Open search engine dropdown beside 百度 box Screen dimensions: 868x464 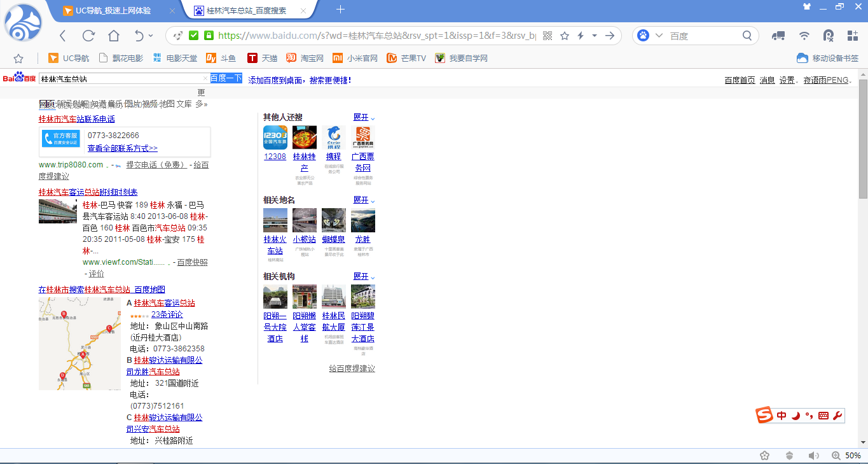659,36
